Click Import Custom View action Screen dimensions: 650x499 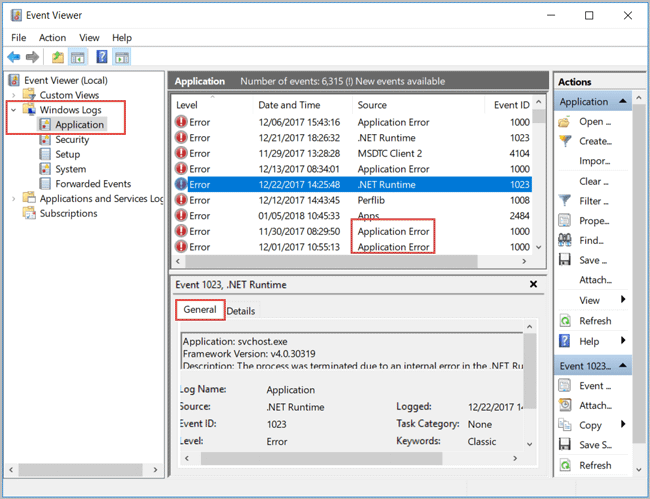(x=594, y=161)
